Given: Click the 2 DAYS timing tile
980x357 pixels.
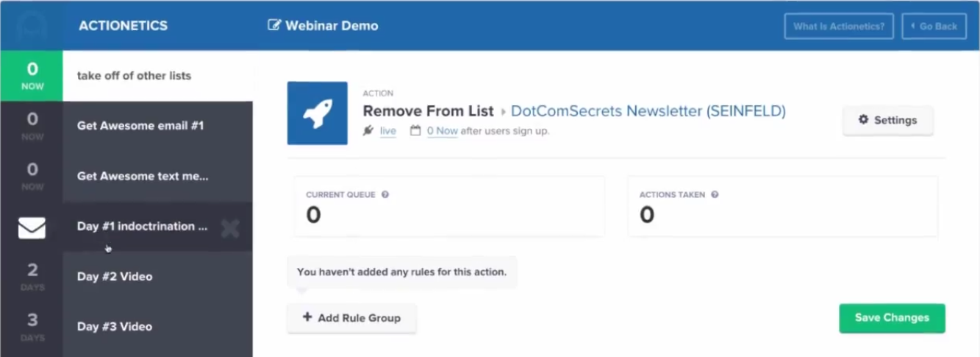Looking at the screenshot, I should click(32, 277).
